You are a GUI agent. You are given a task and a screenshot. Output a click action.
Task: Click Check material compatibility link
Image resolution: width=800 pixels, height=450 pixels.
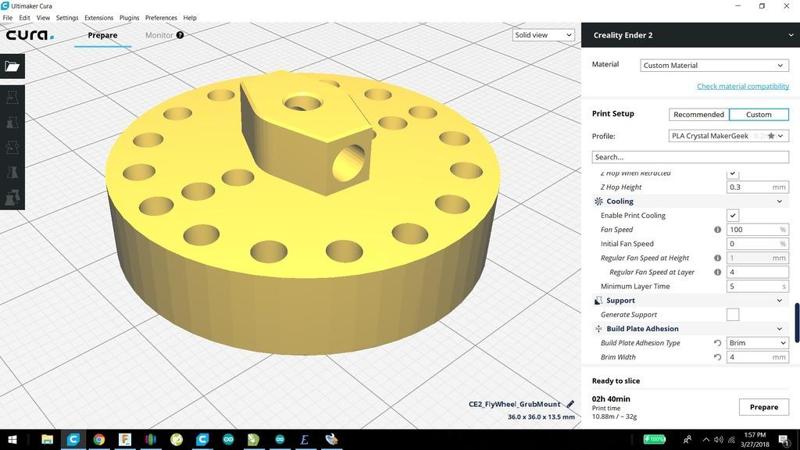743,86
